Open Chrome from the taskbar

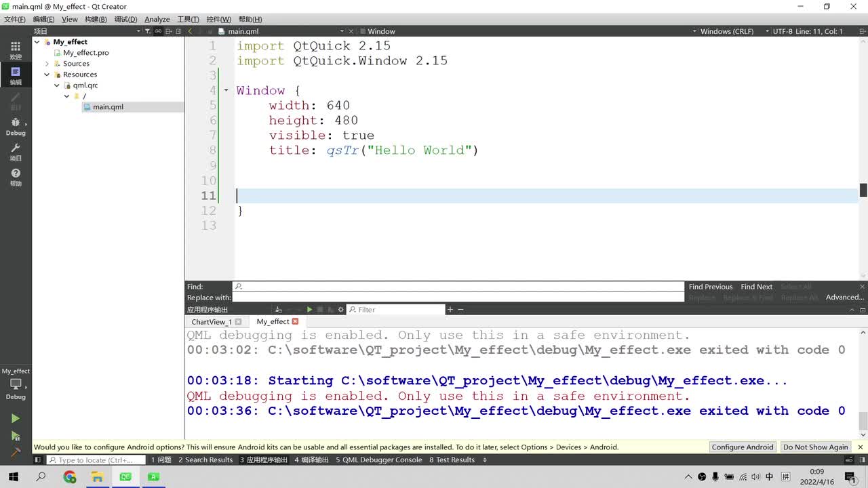tap(69, 477)
